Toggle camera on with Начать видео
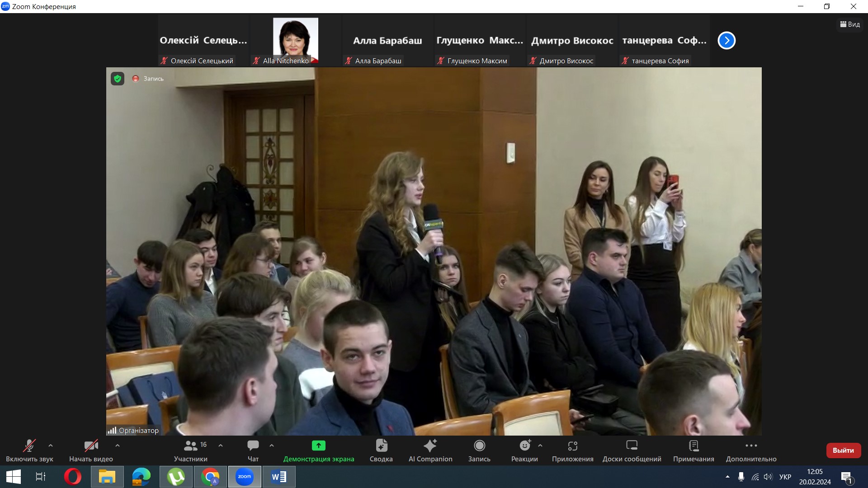Image resolution: width=868 pixels, height=488 pixels. 91,446
